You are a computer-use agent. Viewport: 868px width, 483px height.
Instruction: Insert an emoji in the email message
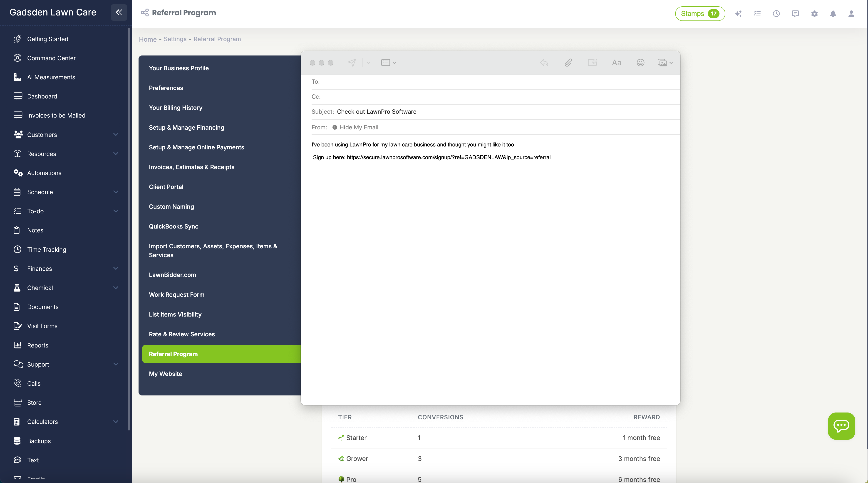click(x=640, y=63)
